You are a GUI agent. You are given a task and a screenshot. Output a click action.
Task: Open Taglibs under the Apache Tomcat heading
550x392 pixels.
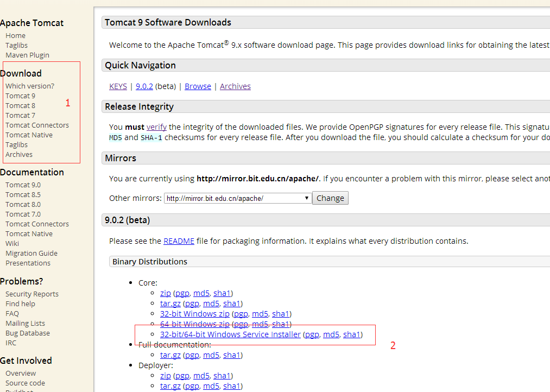tap(16, 45)
